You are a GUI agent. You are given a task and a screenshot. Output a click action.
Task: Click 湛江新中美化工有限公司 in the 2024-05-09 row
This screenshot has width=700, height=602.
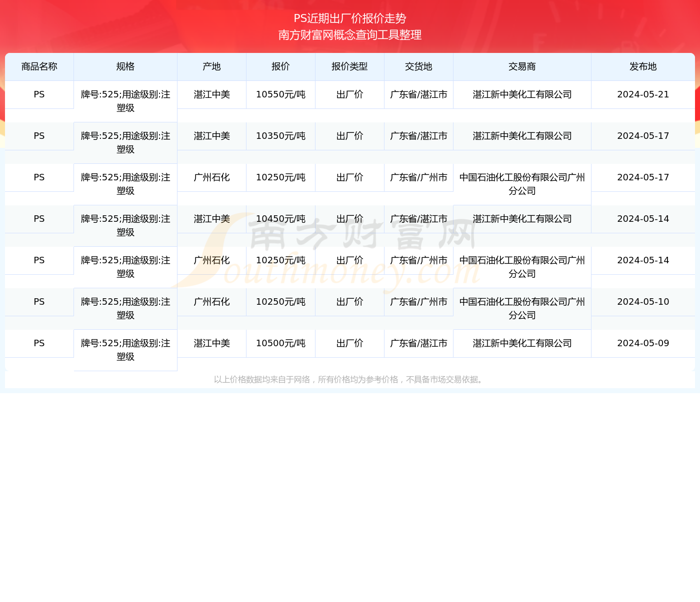tap(522, 343)
